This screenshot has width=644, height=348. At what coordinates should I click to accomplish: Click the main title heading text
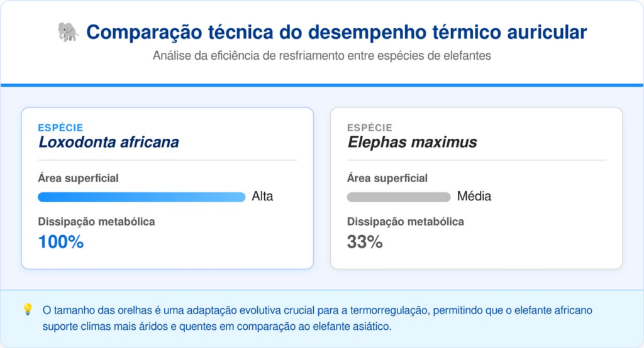336,32
